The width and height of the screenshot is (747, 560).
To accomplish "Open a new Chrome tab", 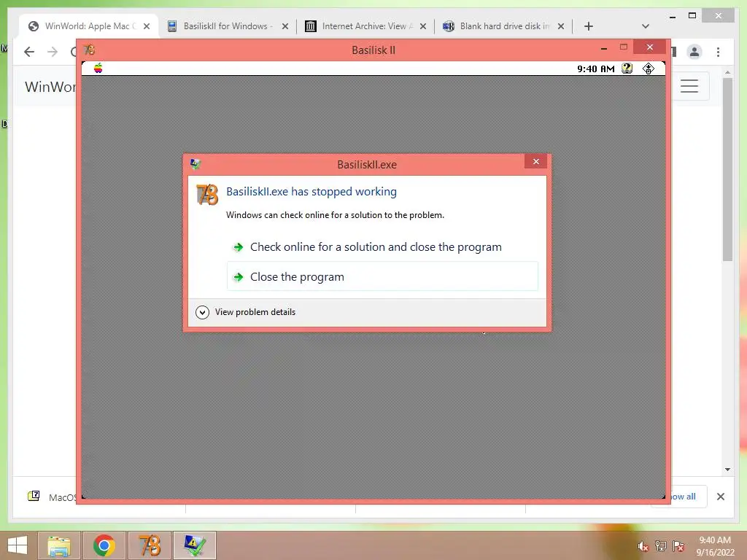I will click(589, 26).
